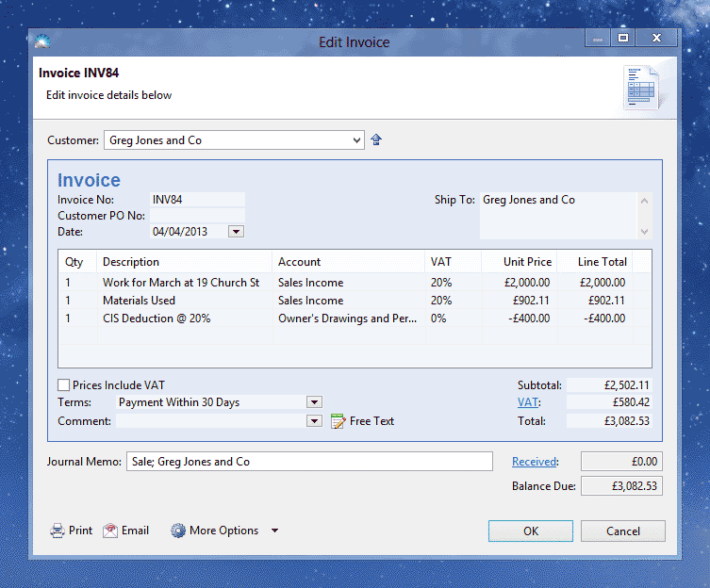Click the Received link
The height and width of the screenshot is (588, 710).
(534, 462)
